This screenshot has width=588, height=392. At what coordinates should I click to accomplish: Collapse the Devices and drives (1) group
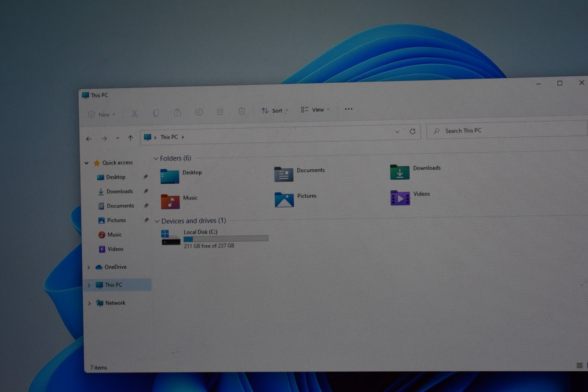pos(157,221)
